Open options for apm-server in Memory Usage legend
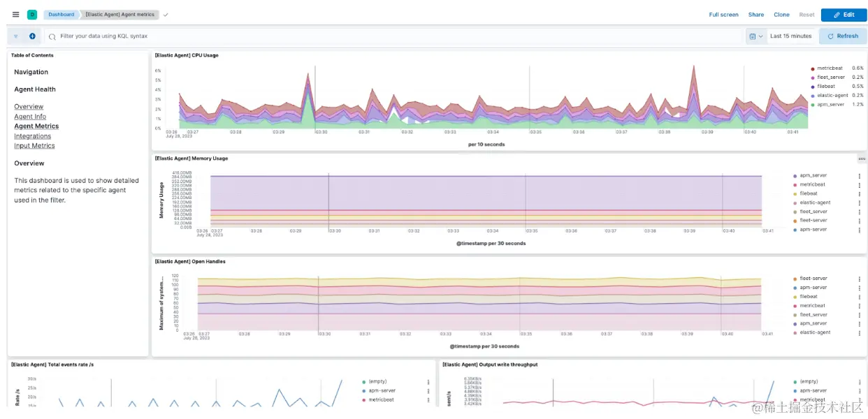 [860, 230]
